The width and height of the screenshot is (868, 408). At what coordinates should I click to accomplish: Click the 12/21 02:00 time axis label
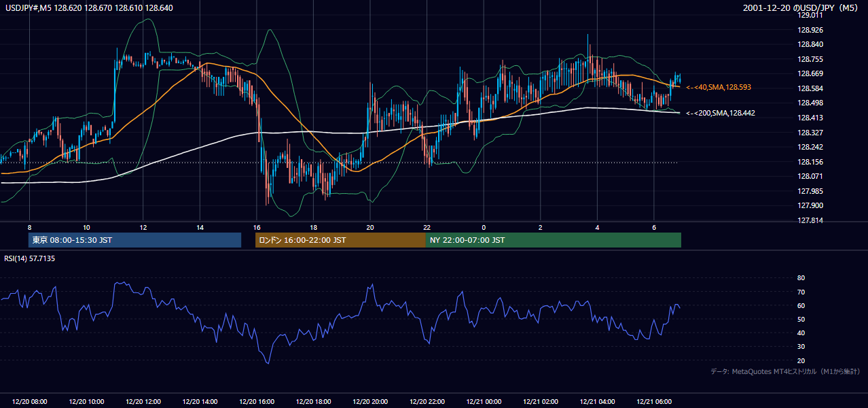pos(540,402)
